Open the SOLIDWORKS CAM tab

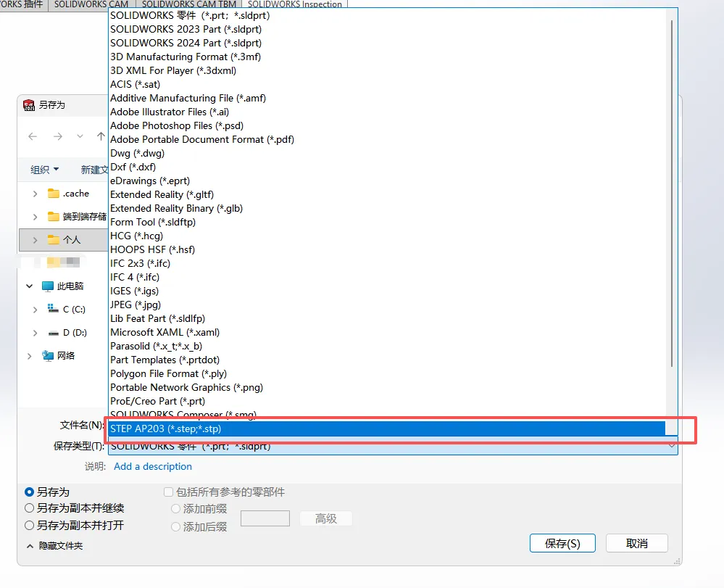[x=91, y=4]
